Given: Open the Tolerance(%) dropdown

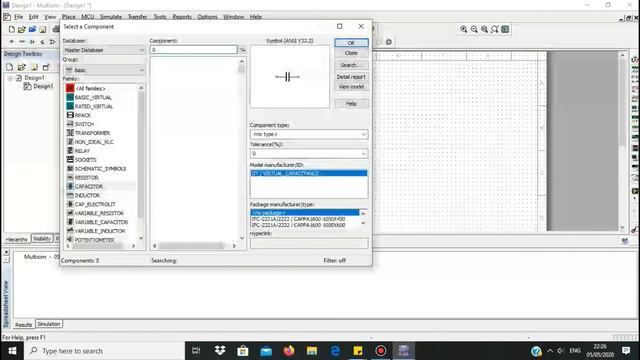Looking at the screenshot, I should pos(309,153).
